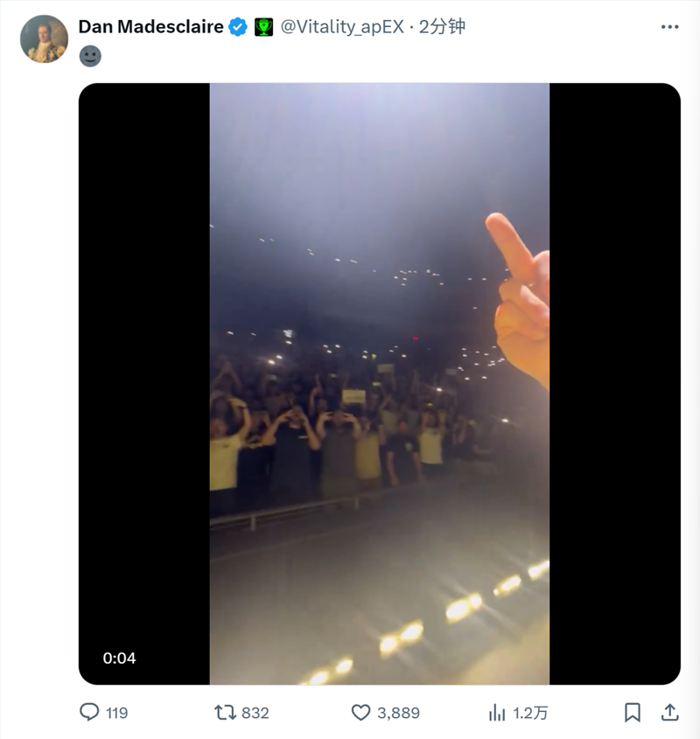Open the tweet via the 2分钟 timestamp
Screen dimensions: 700x739
pyautogui.click(x=442, y=27)
